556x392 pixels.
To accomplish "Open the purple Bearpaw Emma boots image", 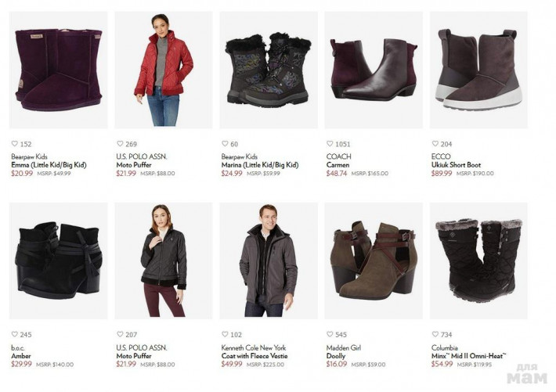I will [59, 70].
